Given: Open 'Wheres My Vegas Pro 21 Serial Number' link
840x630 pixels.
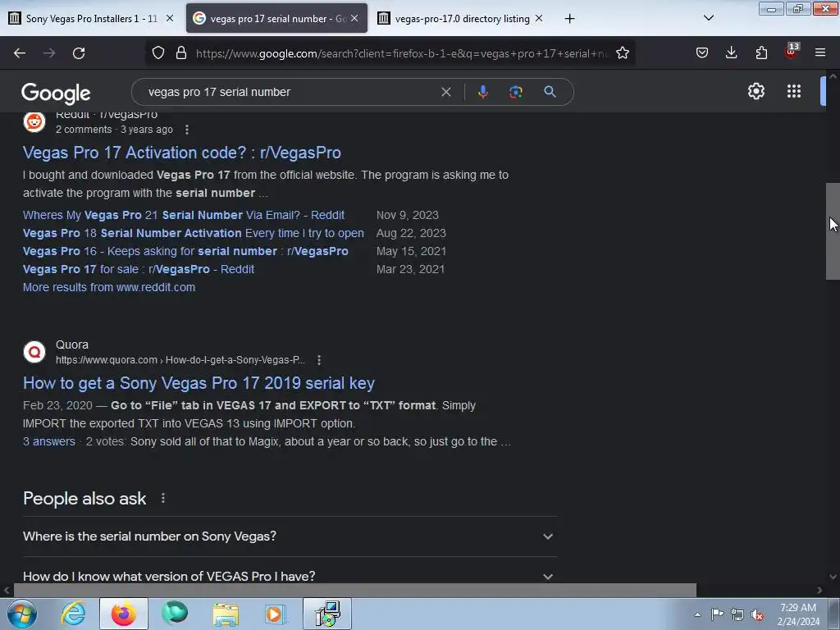Looking at the screenshot, I should tap(184, 216).
